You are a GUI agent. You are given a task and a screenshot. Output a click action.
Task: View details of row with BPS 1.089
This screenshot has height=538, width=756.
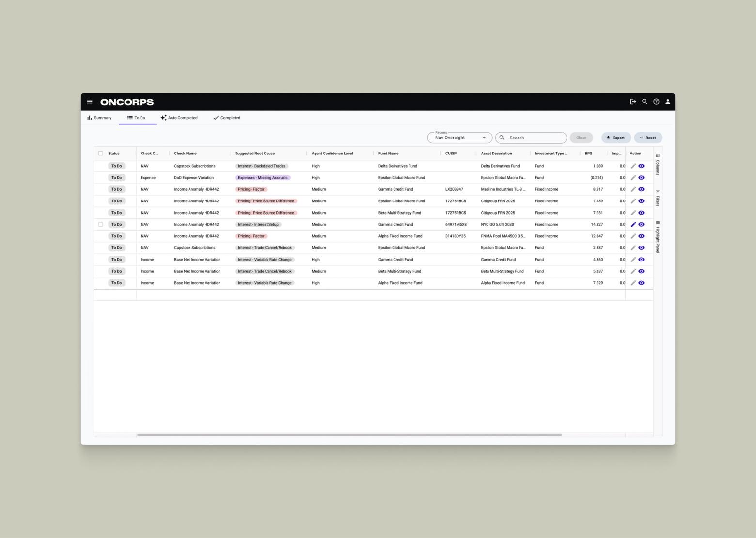pos(641,166)
